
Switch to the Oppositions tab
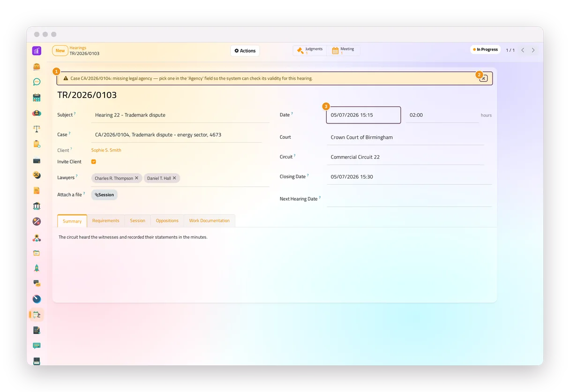167,221
